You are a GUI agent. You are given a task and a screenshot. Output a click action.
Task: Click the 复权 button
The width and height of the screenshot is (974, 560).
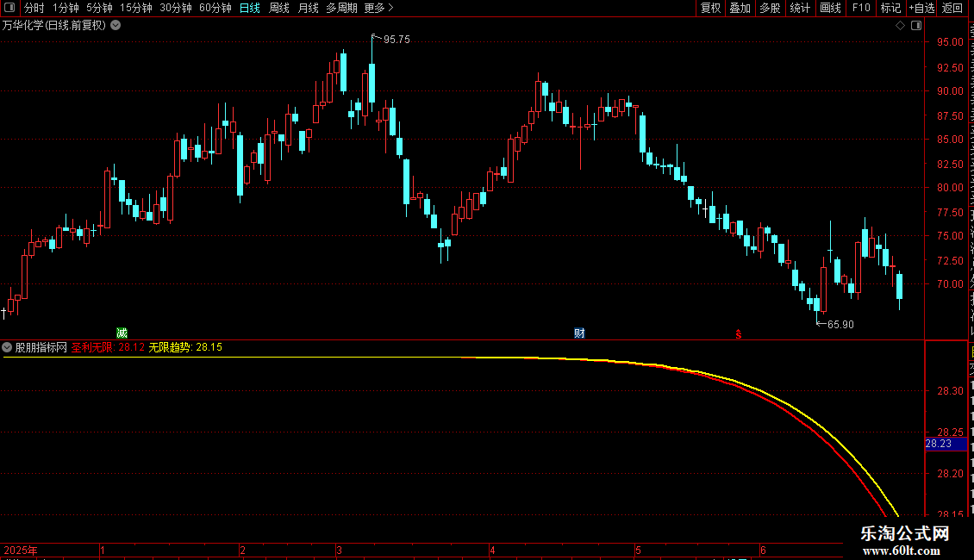point(710,8)
